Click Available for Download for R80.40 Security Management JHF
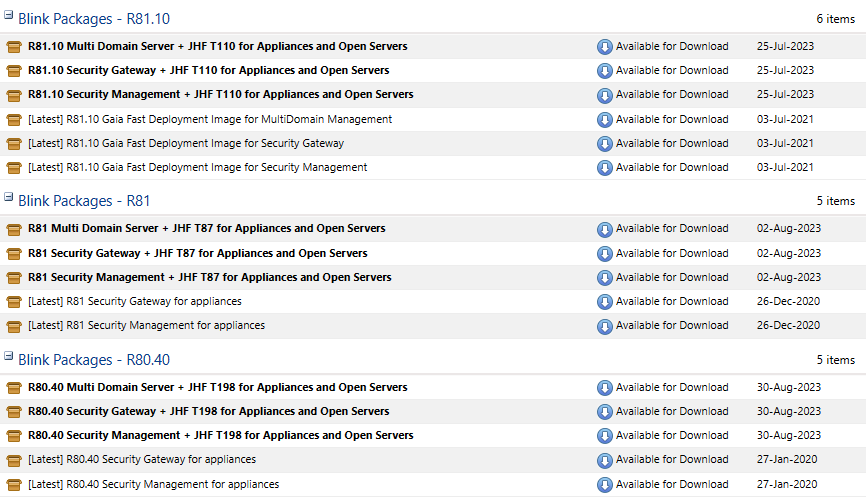The width and height of the screenshot is (866, 503). click(672, 436)
